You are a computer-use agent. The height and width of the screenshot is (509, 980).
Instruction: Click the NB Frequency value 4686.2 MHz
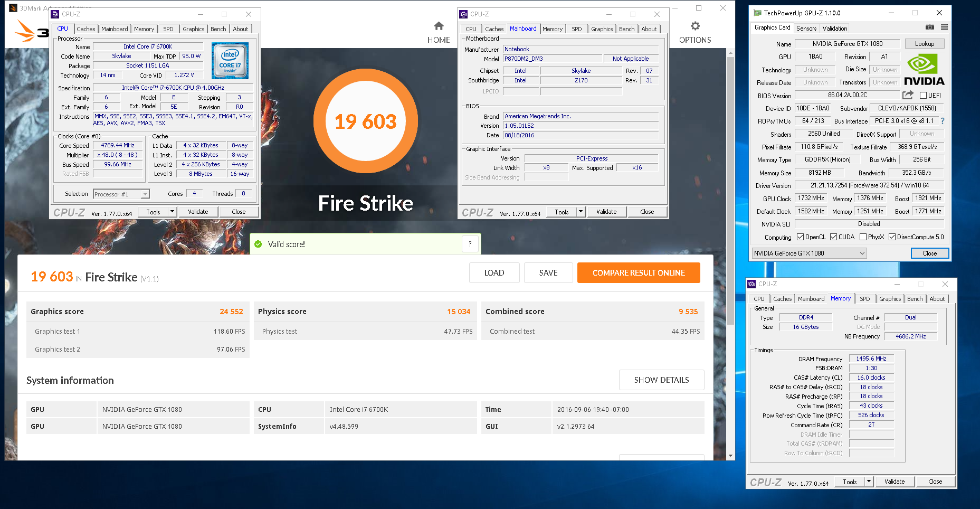pos(911,336)
